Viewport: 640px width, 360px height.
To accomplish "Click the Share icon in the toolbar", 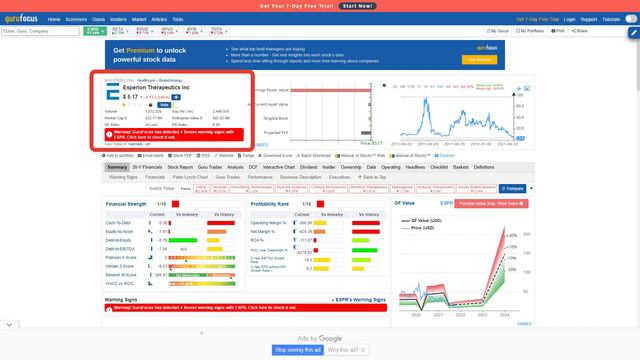I will pyautogui.click(x=573, y=31).
